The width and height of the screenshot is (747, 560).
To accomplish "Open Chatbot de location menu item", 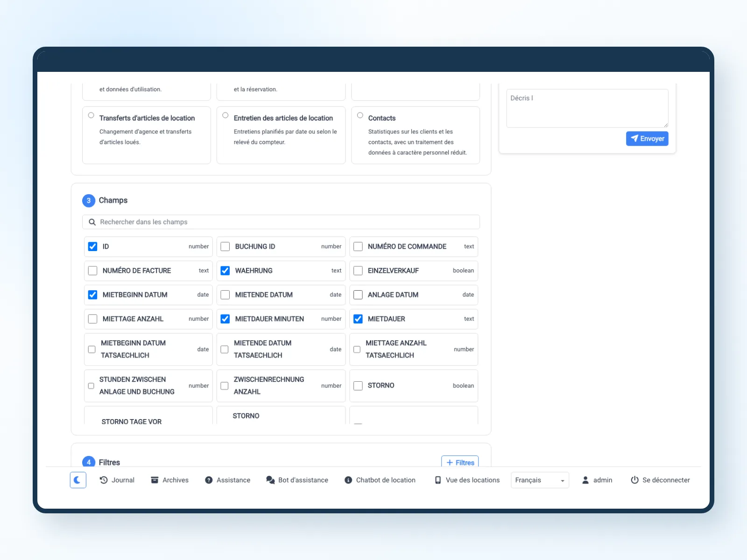I will [x=380, y=480].
